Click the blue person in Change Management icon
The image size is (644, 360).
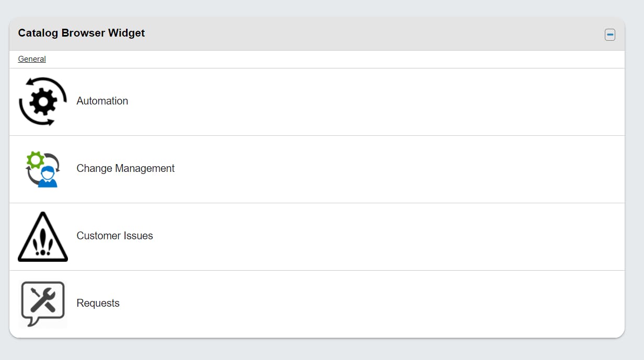(48, 177)
